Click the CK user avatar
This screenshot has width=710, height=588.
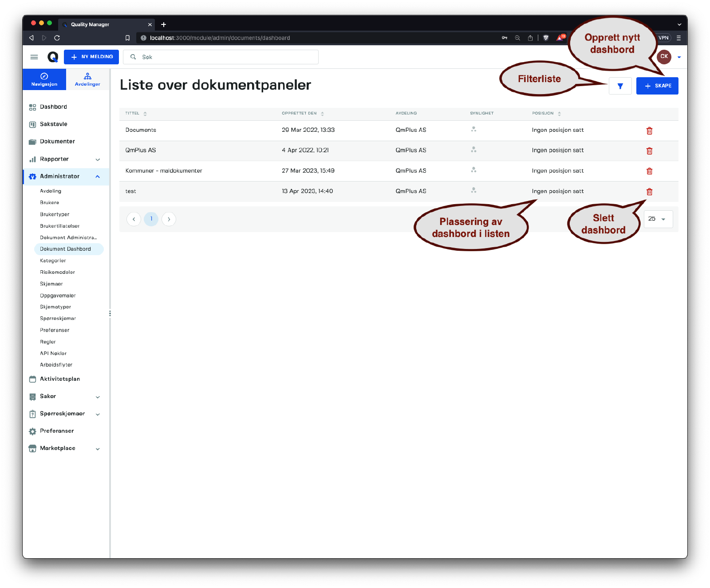click(664, 57)
